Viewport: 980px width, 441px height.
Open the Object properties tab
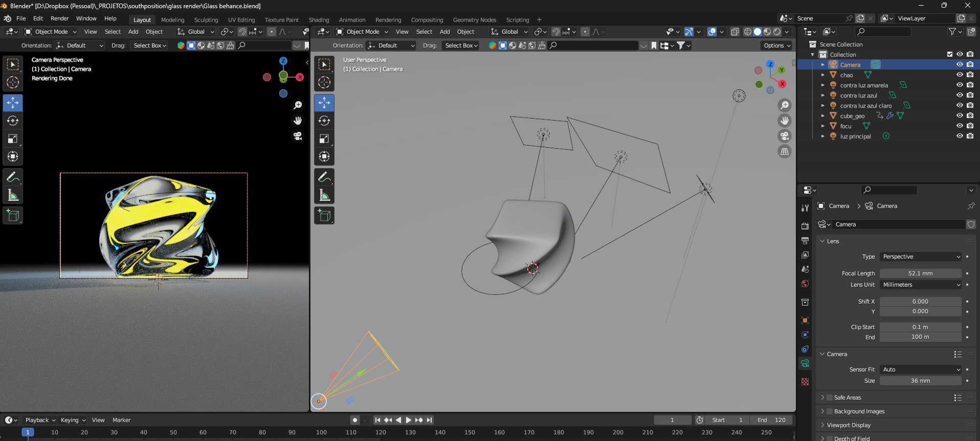(x=805, y=320)
